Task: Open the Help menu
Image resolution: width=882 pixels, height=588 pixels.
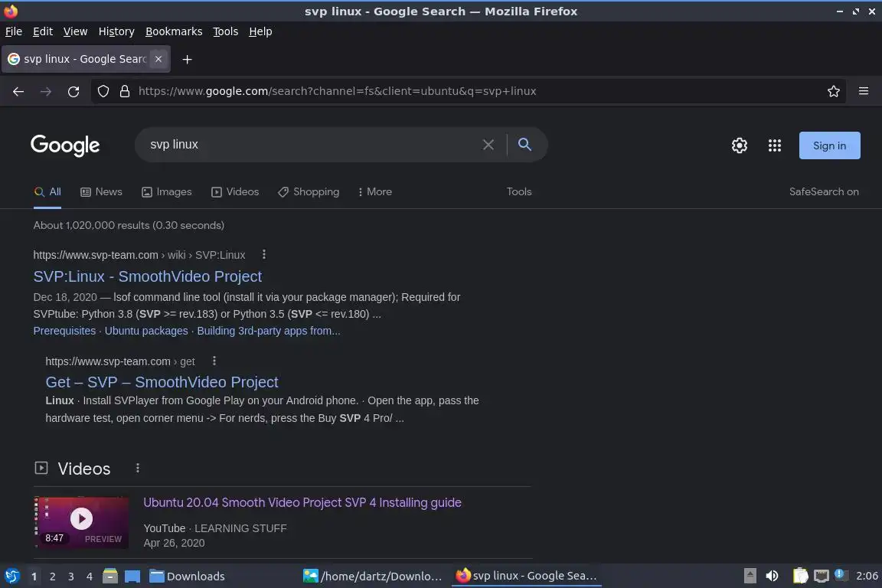Action: [260, 32]
